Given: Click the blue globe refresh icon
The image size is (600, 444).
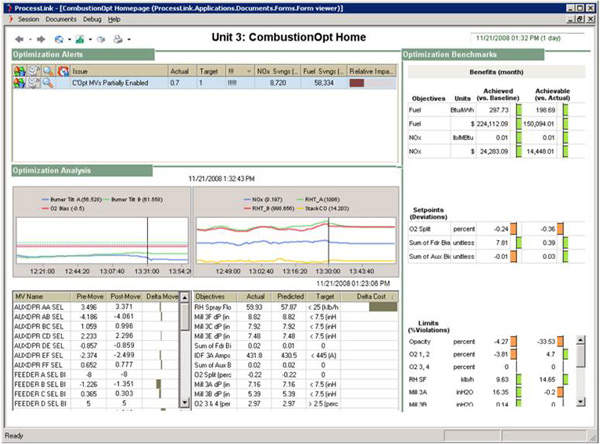Looking at the screenshot, I should pos(59,39).
